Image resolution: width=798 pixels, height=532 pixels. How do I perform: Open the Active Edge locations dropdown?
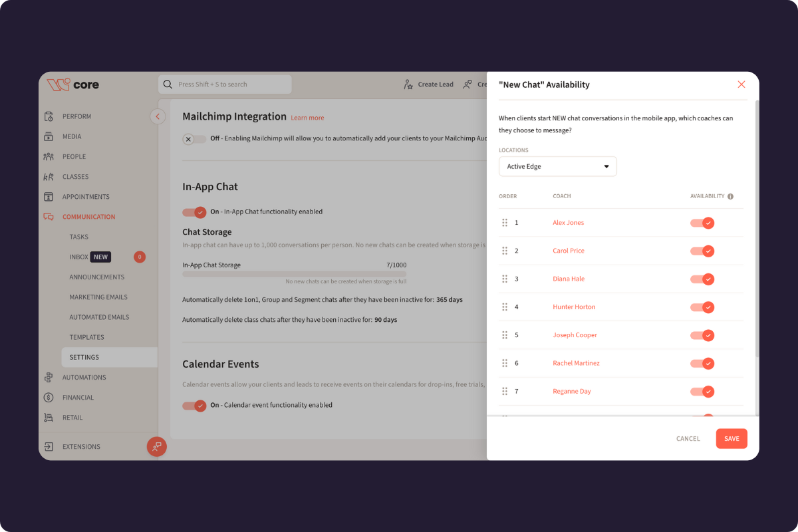coord(557,166)
